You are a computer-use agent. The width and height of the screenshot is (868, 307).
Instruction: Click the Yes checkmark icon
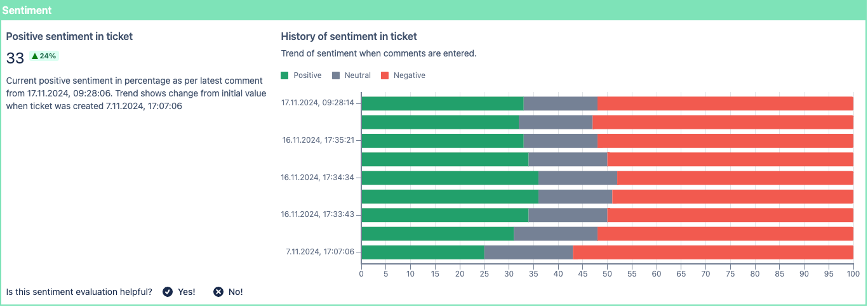tap(168, 292)
